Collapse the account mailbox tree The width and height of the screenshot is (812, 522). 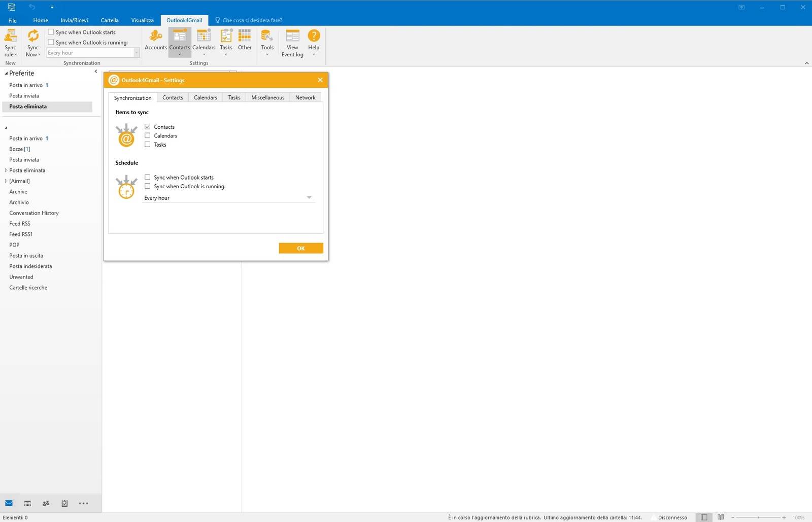6,128
